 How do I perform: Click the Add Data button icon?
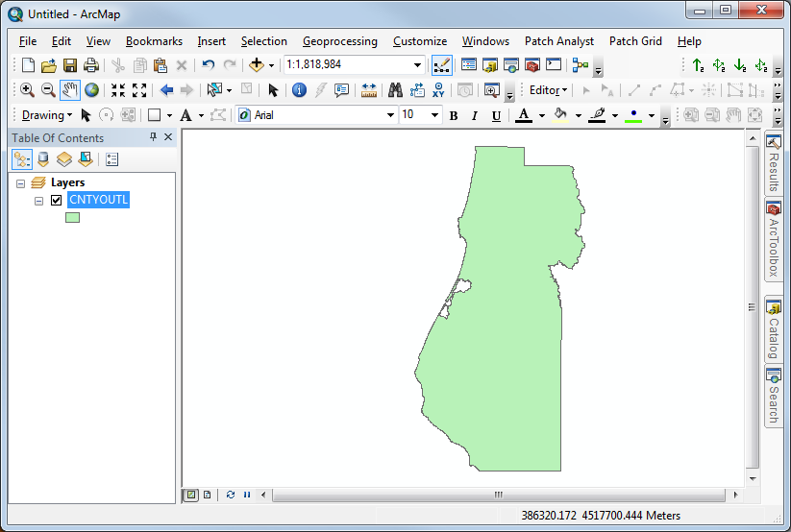click(256, 65)
